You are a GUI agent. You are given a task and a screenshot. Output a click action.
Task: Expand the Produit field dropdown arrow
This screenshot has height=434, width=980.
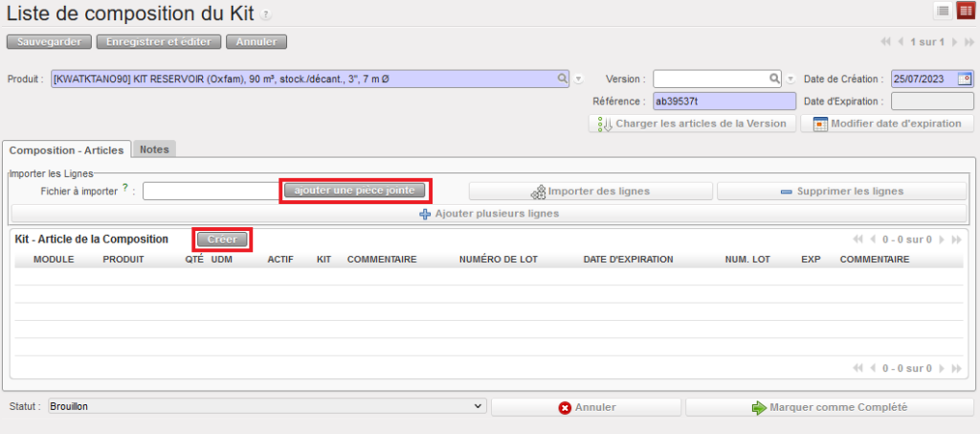click(x=579, y=79)
